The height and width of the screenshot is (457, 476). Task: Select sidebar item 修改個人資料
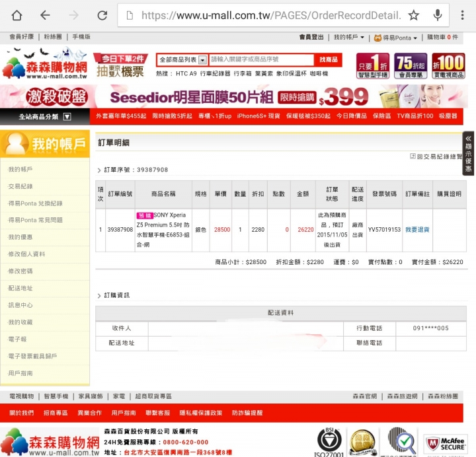point(26,254)
